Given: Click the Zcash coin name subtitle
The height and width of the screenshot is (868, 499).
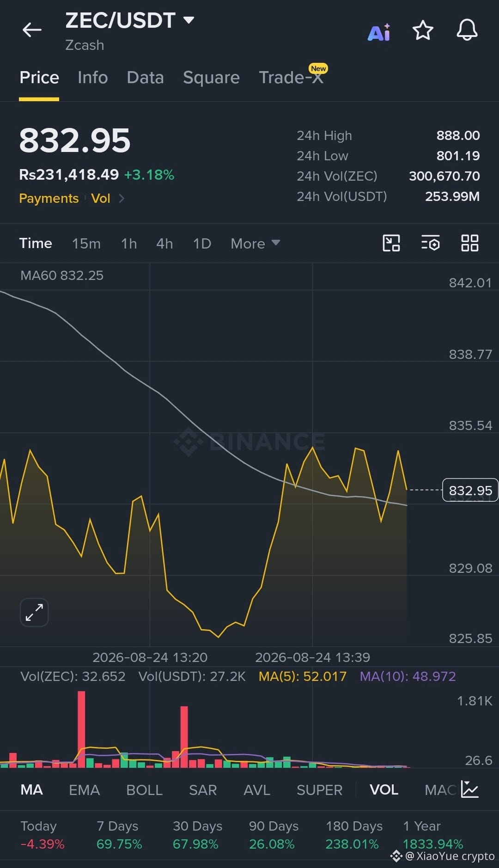Looking at the screenshot, I should (85, 45).
